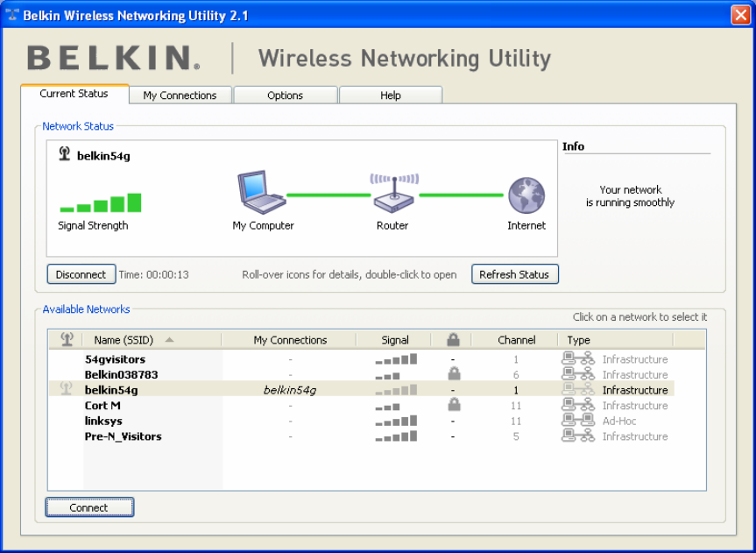Click signal bars for belkin54g row
This screenshot has width=756, height=553.
[396, 390]
